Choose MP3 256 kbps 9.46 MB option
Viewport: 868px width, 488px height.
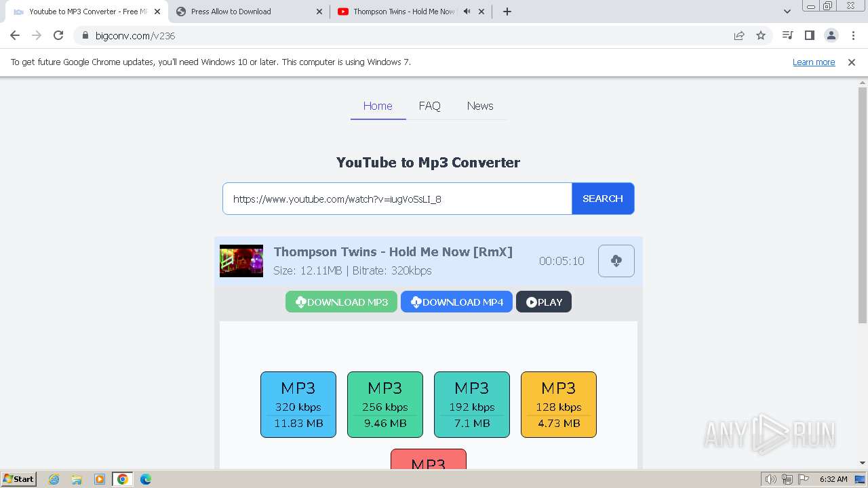click(x=385, y=405)
